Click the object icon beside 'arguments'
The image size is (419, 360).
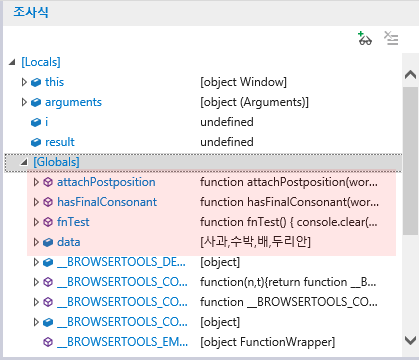pos(36,102)
